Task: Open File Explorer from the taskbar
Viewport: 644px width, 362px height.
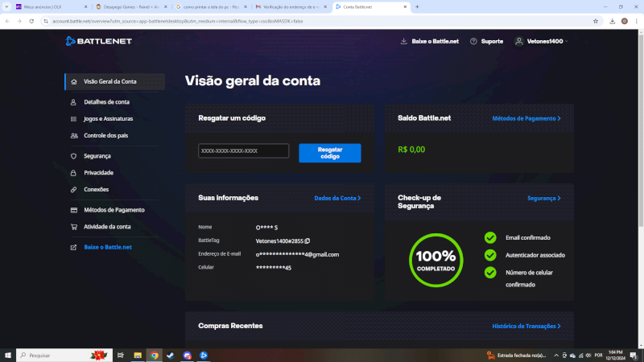Action: [138, 356]
